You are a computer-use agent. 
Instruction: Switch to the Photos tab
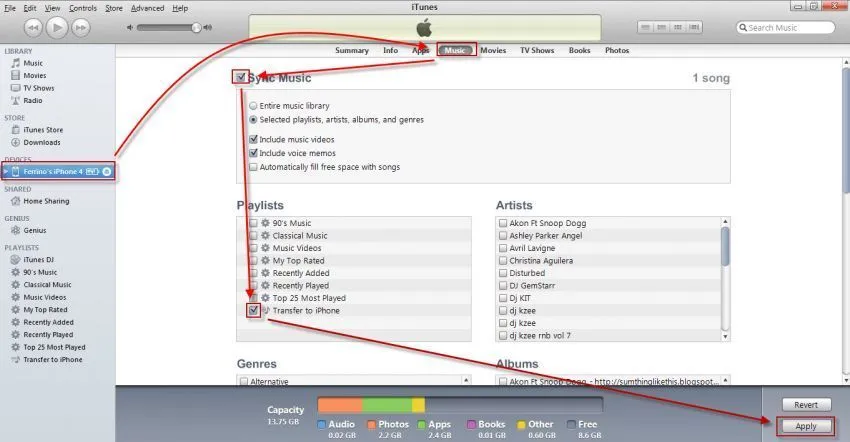point(617,50)
